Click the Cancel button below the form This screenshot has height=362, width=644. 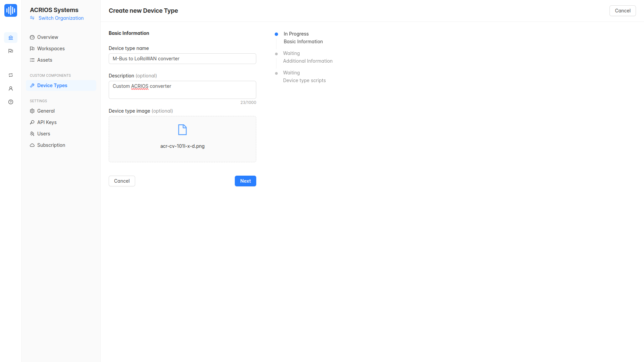pyautogui.click(x=122, y=181)
